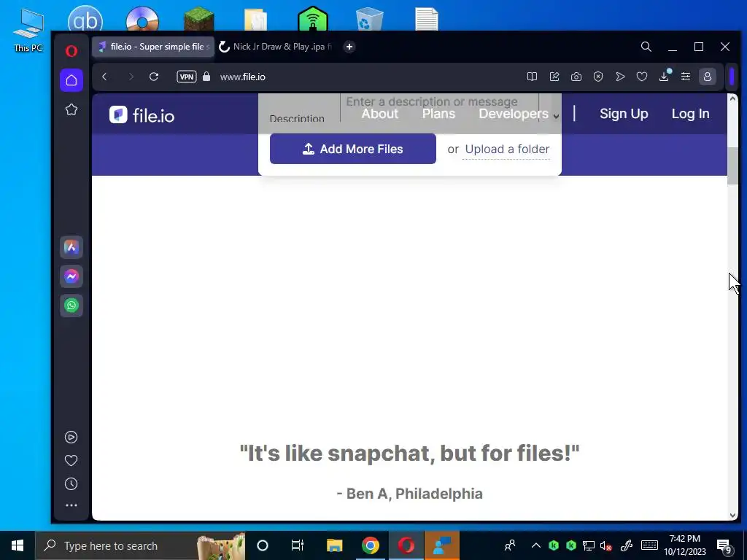Click the Opera logo menu button
Image resolution: width=747 pixels, height=560 pixels.
pyautogui.click(x=71, y=50)
